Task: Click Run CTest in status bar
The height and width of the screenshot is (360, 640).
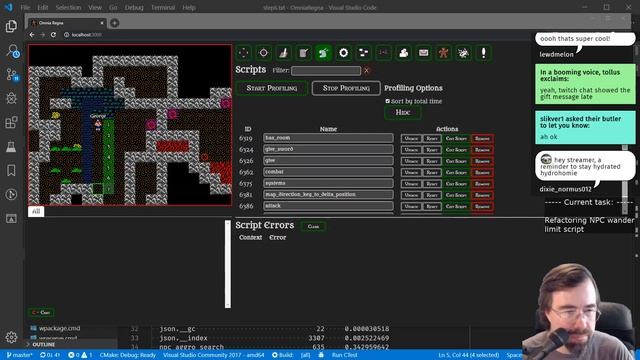Action: pyautogui.click(x=344, y=355)
